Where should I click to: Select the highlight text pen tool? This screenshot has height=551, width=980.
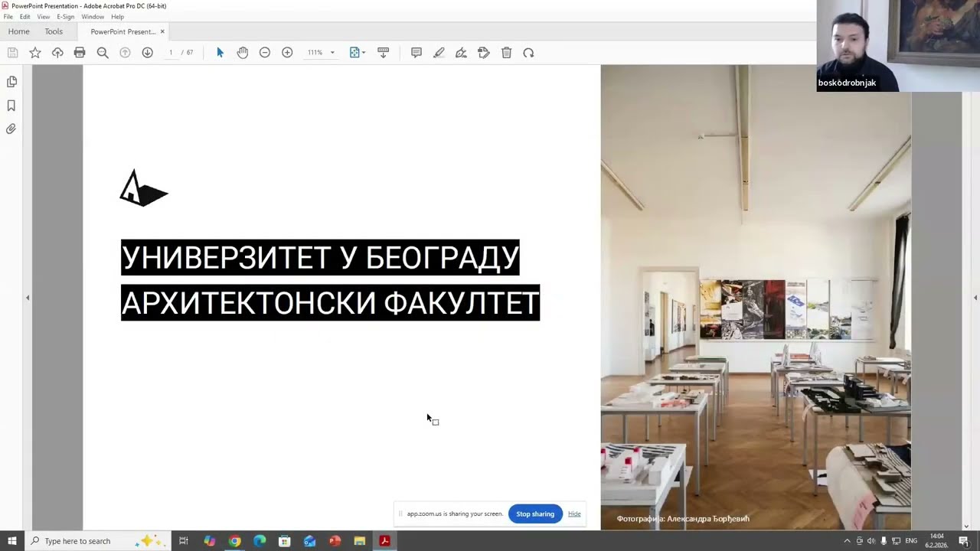[439, 53]
